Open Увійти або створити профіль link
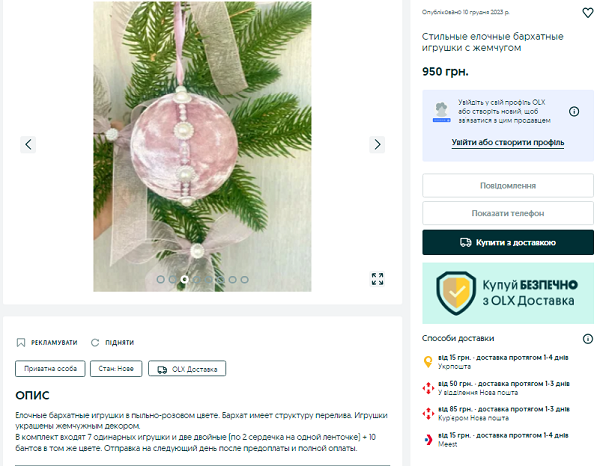The height and width of the screenshot is (466, 600). click(507, 142)
